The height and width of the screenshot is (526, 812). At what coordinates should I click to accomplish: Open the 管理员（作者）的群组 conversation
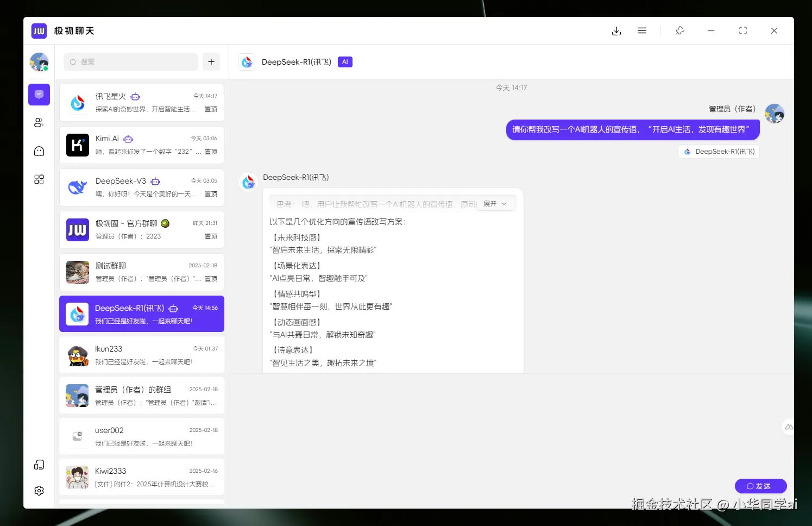[142, 396]
